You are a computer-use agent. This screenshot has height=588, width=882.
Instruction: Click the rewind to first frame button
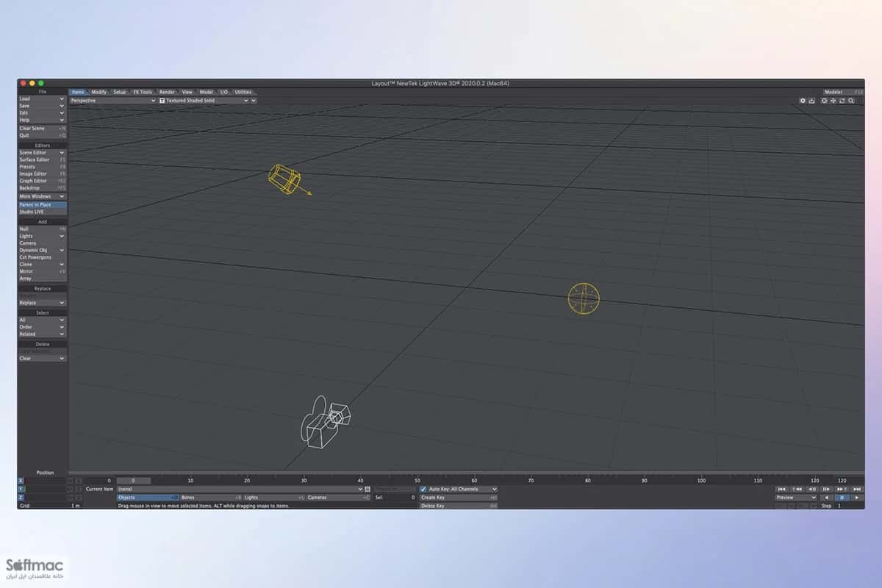pyautogui.click(x=781, y=490)
